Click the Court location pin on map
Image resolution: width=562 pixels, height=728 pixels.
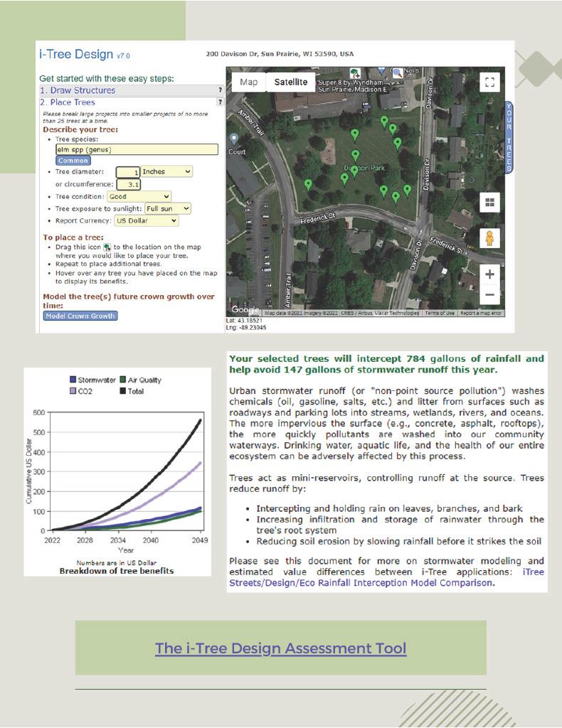click(233, 139)
